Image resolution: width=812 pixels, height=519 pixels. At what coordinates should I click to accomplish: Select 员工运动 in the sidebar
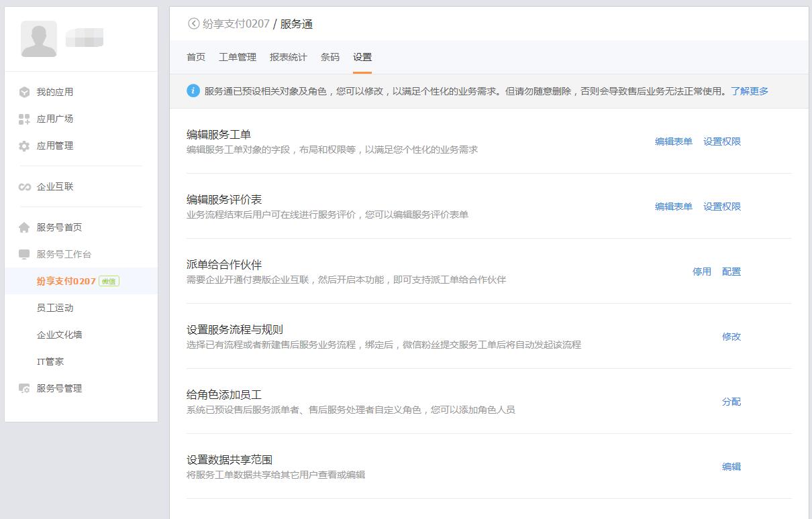[55, 308]
